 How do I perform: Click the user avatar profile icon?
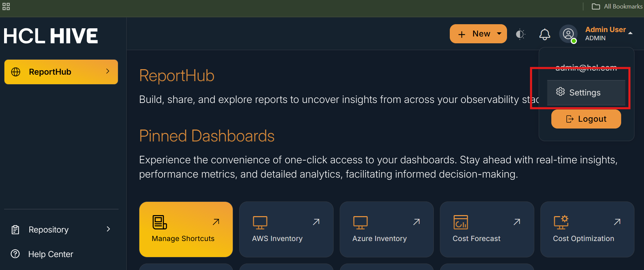coord(568,34)
